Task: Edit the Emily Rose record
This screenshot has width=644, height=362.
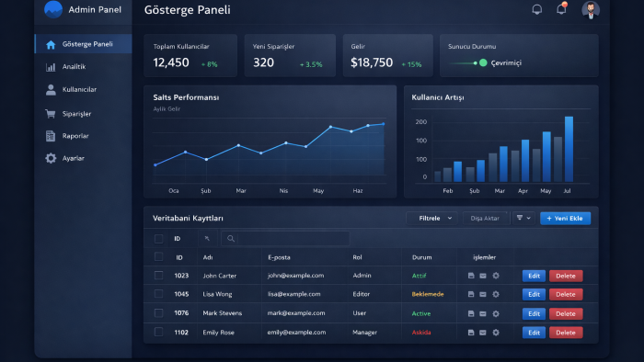Action: [x=534, y=333]
